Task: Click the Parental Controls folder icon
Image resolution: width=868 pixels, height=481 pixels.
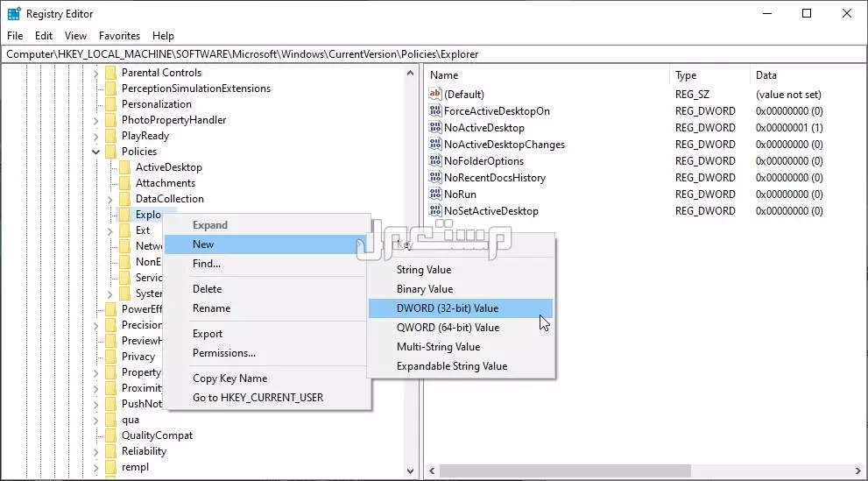Action: click(110, 73)
